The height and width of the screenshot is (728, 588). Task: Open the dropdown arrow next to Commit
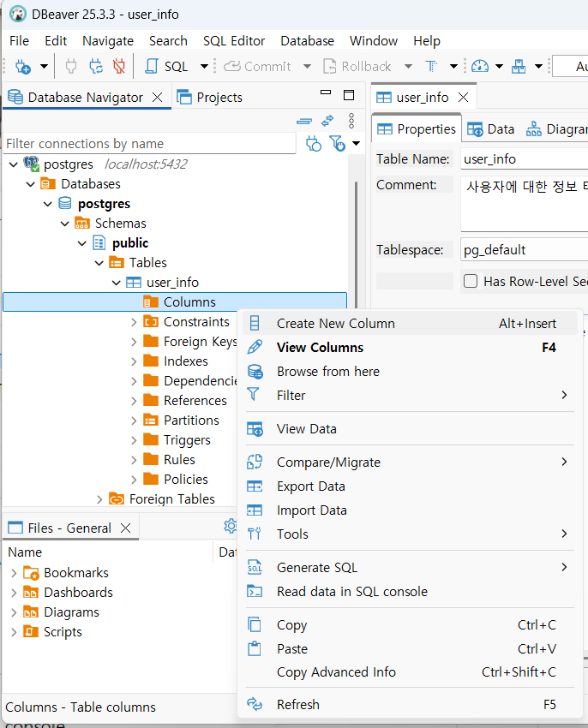(307, 67)
